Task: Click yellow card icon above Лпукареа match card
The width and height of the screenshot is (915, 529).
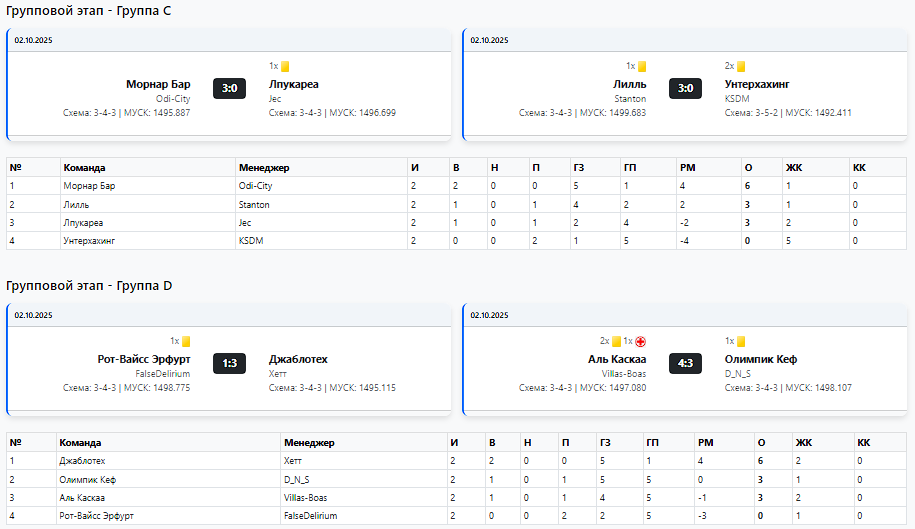Action: click(285, 67)
